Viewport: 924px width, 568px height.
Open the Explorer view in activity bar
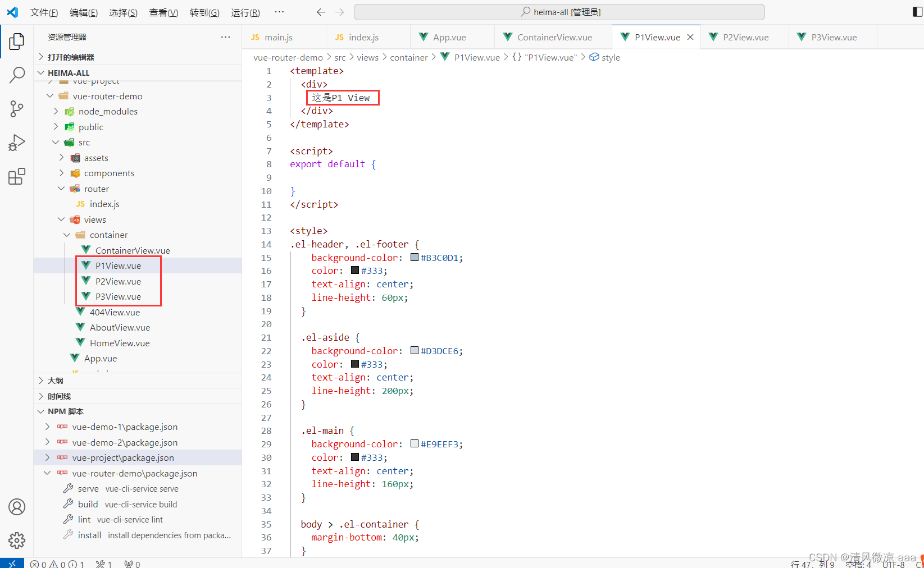click(x=17, y=41)
